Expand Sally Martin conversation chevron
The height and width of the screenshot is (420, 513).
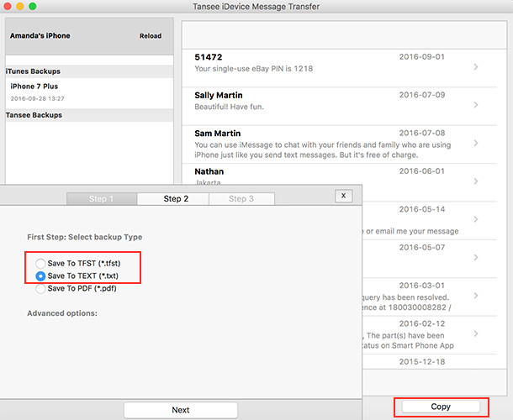pos(476,105)
